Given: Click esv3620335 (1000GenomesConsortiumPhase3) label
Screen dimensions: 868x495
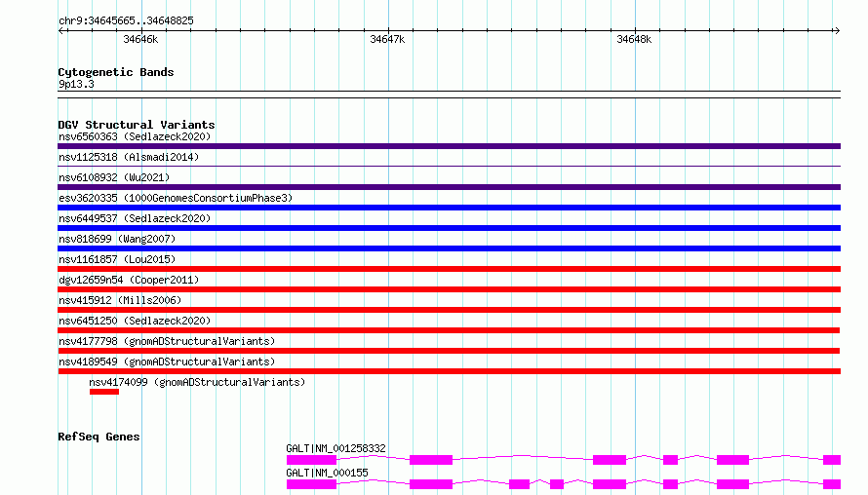Looking at the screenshot, I should 176,198.
